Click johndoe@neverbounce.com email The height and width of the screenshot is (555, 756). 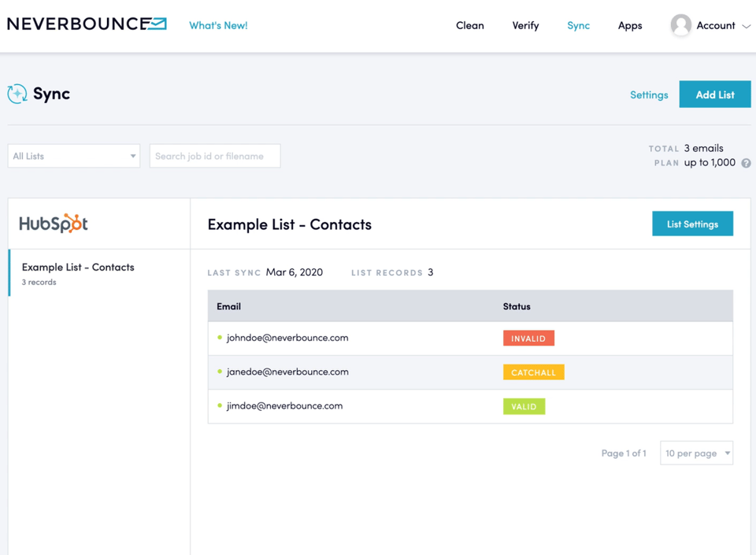click(x=287, y=338)
